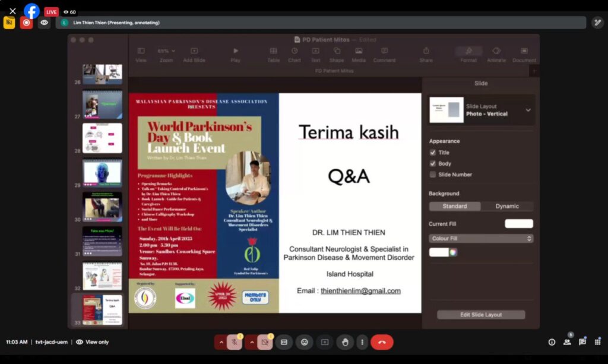608x364 pixels.
Task: Select slide 30 thumbnail in navigator
Action: pyautogui.click(x=102, y=207)
